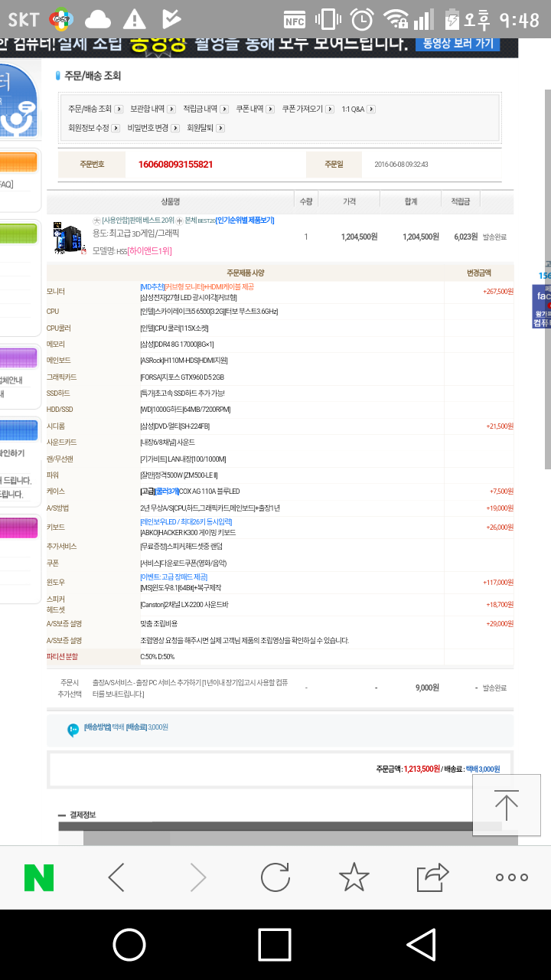Screen dimensions: 551x980
Task: Tap the Facebook side banner
Action: 542,306
